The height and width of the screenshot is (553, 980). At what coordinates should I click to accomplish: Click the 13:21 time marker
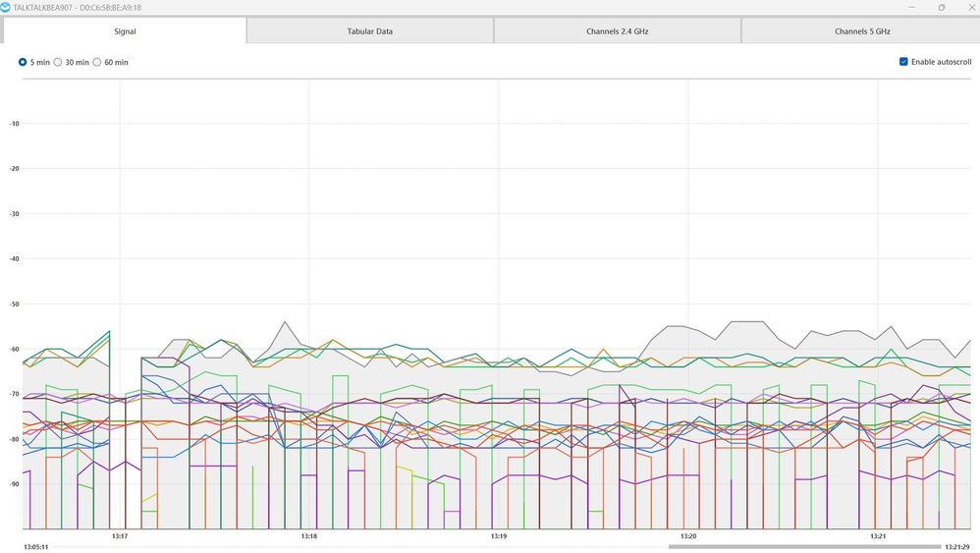click(x=878, y=536)
